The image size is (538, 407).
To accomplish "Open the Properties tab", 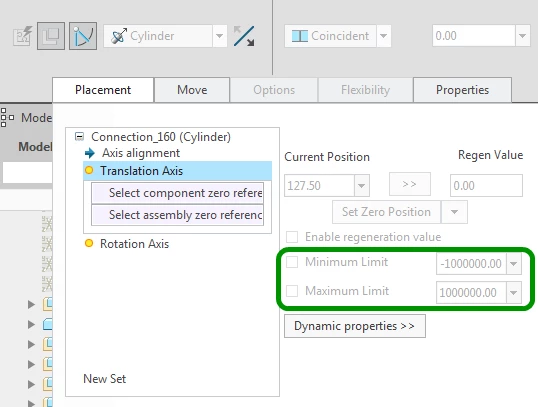I will click(462, 90).
